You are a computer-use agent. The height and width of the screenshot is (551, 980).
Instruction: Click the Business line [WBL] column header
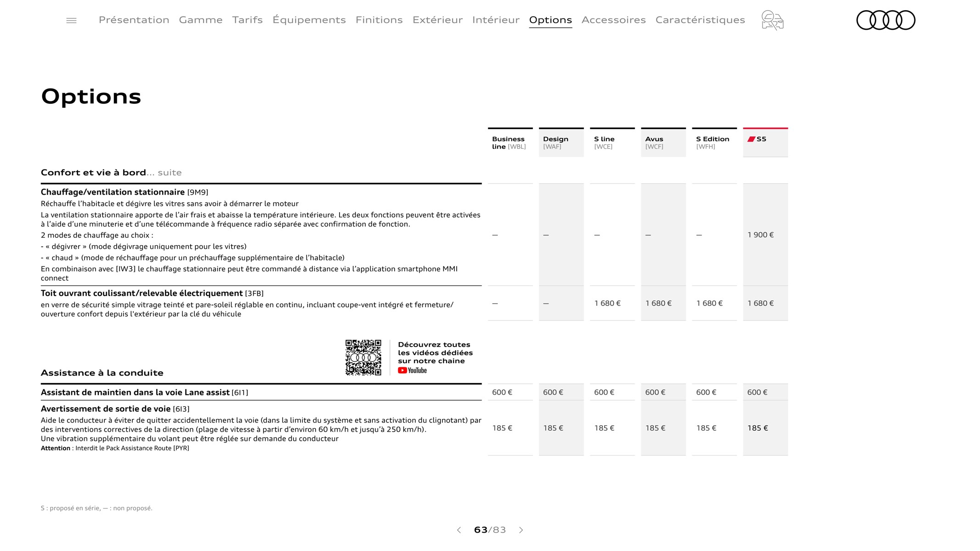(510, 142)
